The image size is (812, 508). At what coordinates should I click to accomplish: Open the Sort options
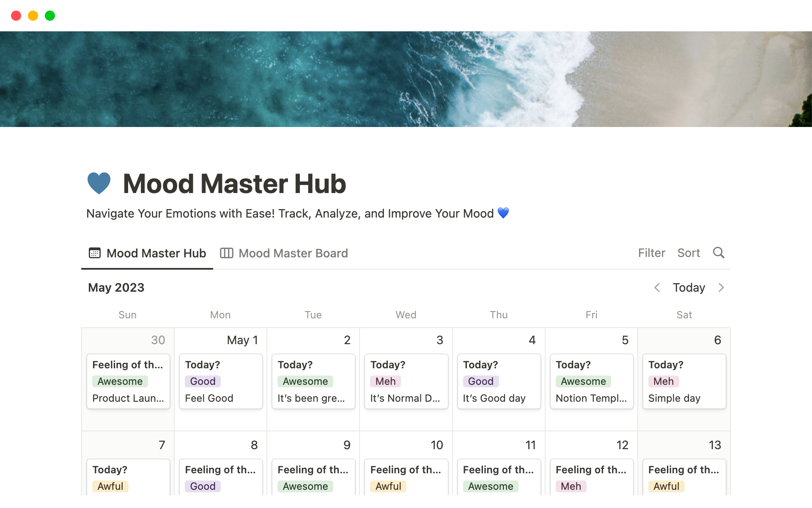tap(689, 253)
